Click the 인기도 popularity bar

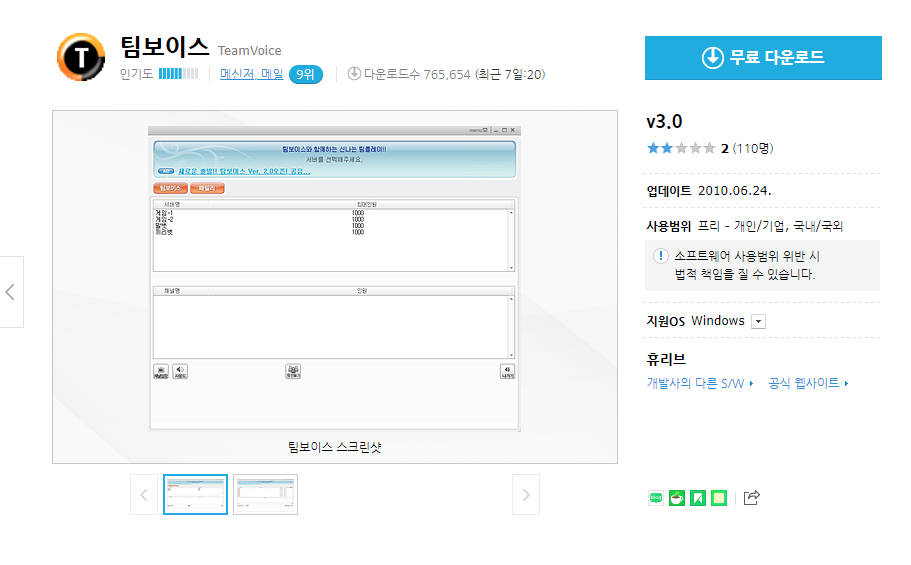pyautogui.click(x=178, y=74)
